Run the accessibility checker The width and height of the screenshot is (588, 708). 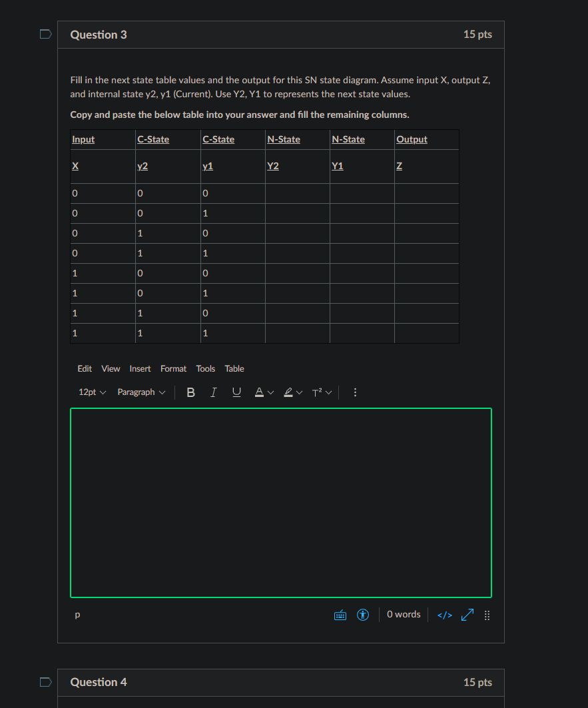coord(362,614)
